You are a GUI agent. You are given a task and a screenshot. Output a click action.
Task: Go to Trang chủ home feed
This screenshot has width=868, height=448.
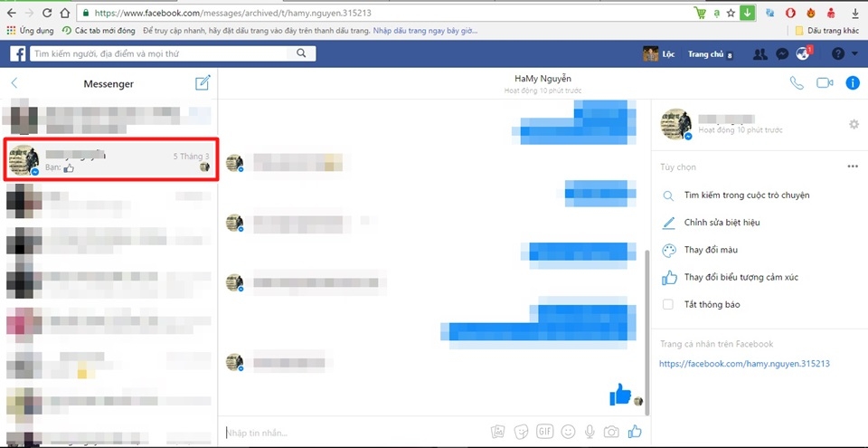click(706, 53)
